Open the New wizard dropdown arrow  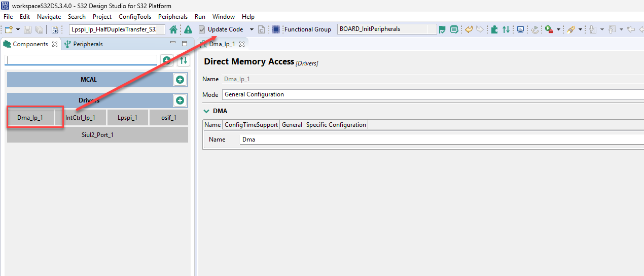pyautogui.click(x=17, y=29)
